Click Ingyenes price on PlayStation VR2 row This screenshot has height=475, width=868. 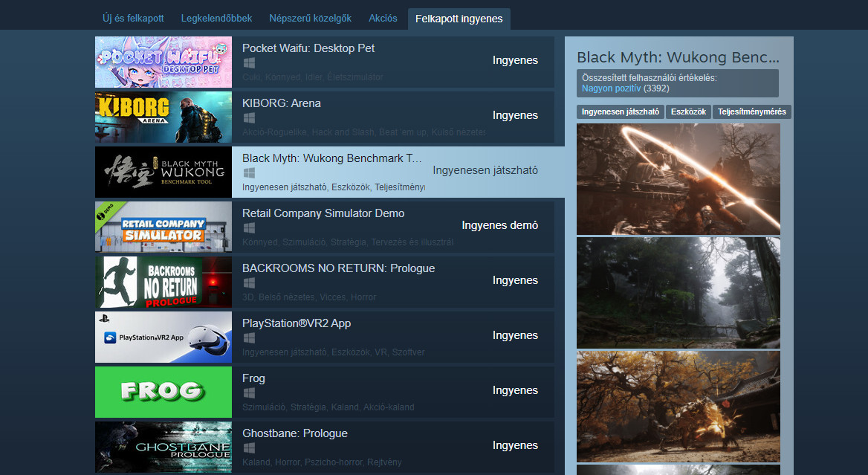515,335
